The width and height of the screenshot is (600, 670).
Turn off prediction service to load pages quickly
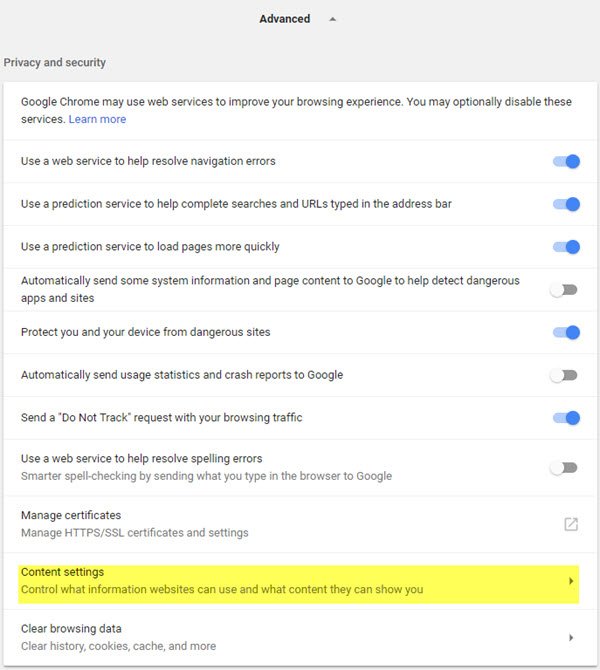[x=566, y=247]
